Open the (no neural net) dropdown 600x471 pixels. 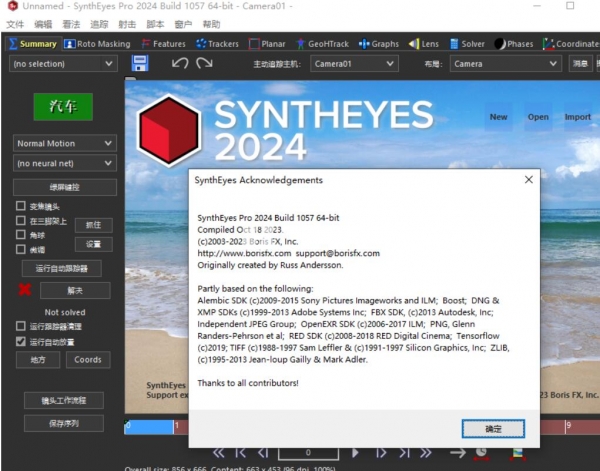pos(63,162)
